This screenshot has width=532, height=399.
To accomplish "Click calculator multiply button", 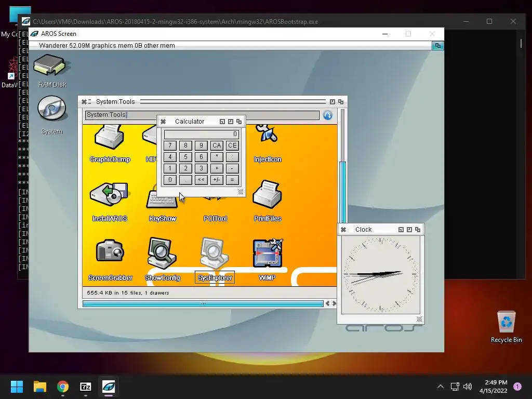I will (217, 157).
